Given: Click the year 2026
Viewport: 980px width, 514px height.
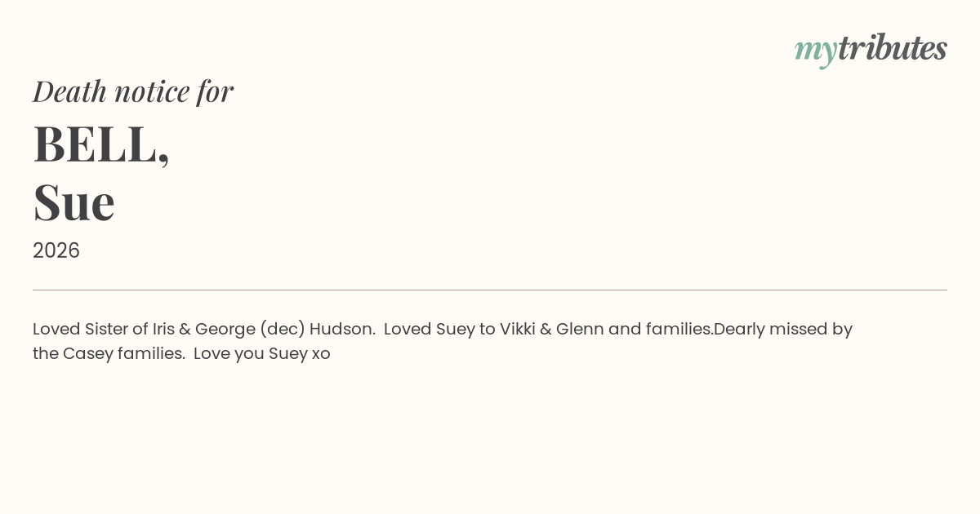Looking at the screenshot, I should point(56,250).
